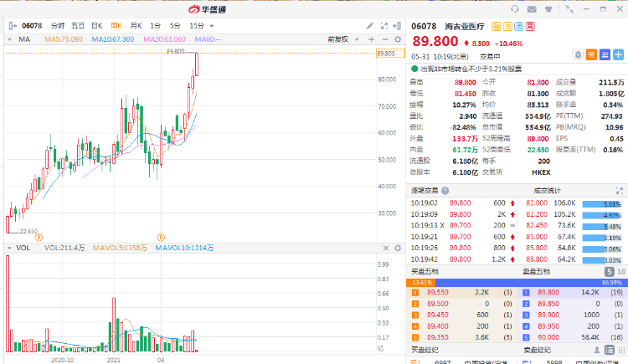
Task: Select the pencil drawing tool
Action: click(370, 26)
